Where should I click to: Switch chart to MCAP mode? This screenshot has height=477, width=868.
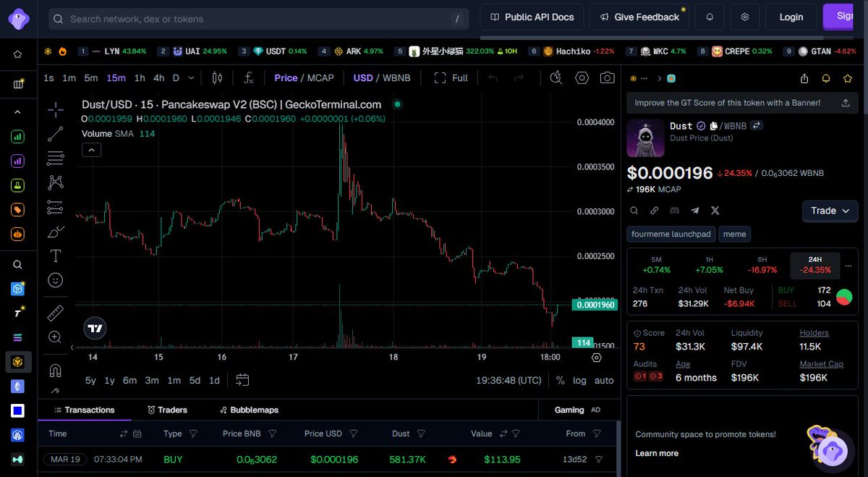320,77
